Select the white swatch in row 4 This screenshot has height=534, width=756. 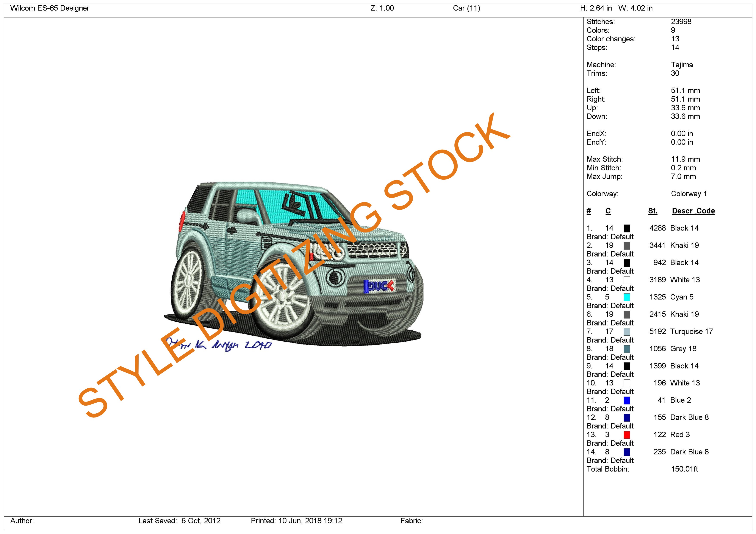tap(627, 280)
